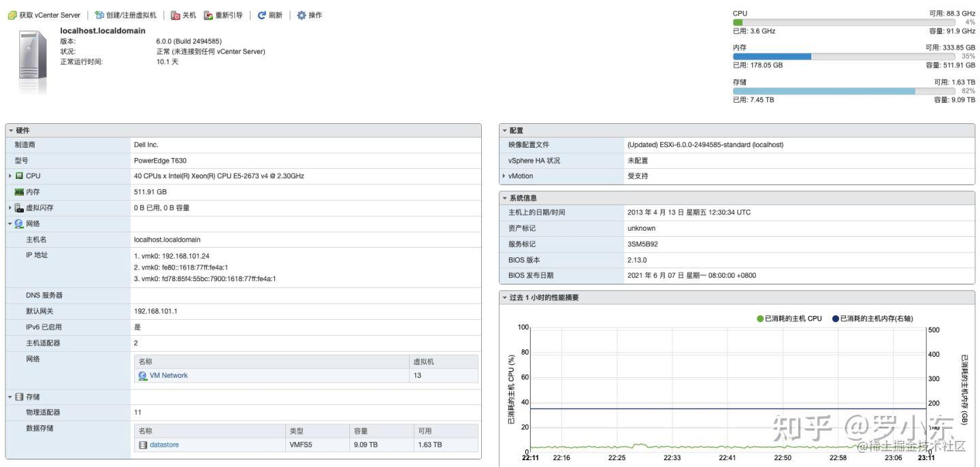980x467 pixels.
Task: Click the memory icon beside 内存
Action: tap(19, 192)
